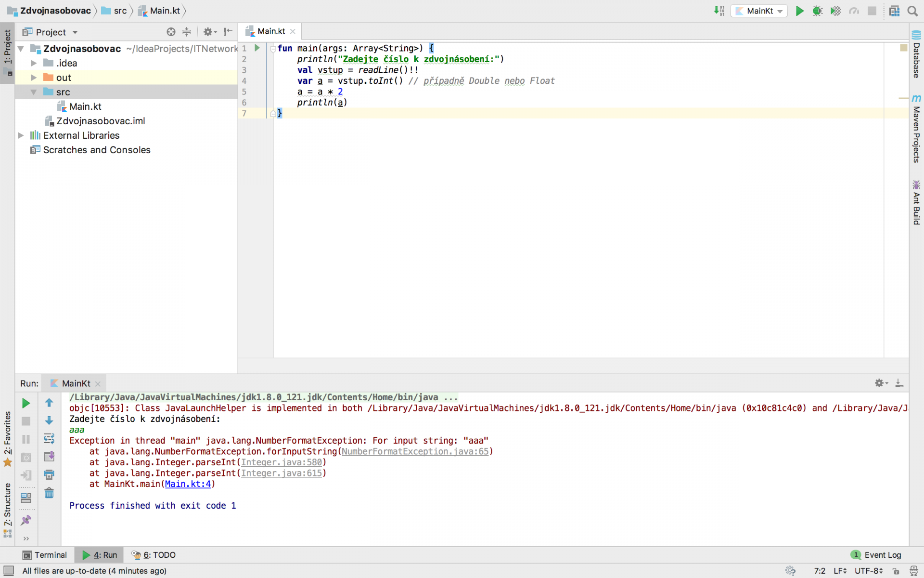Expand the External Libraries tree node
The image size is (924, 578).
click(21, 135)
